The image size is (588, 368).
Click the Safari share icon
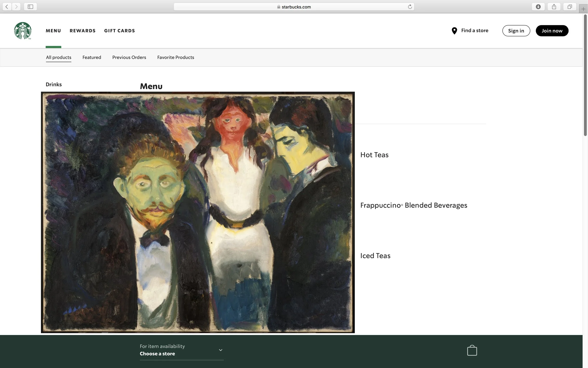554,7
